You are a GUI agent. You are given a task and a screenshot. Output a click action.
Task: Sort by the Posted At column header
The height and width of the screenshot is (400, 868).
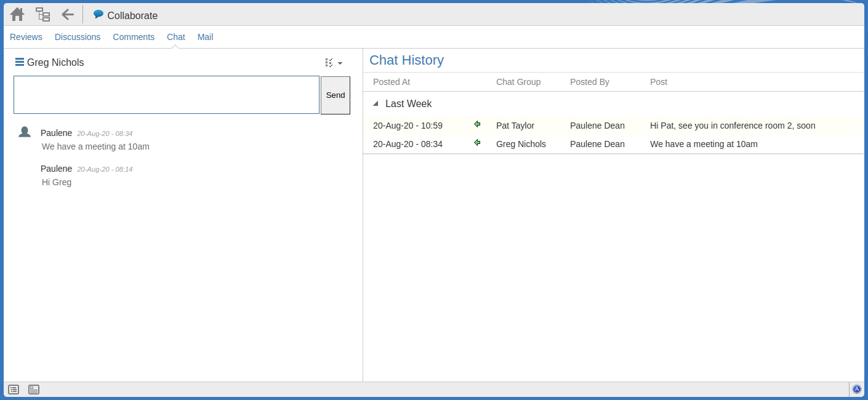[x=392, y=82]
